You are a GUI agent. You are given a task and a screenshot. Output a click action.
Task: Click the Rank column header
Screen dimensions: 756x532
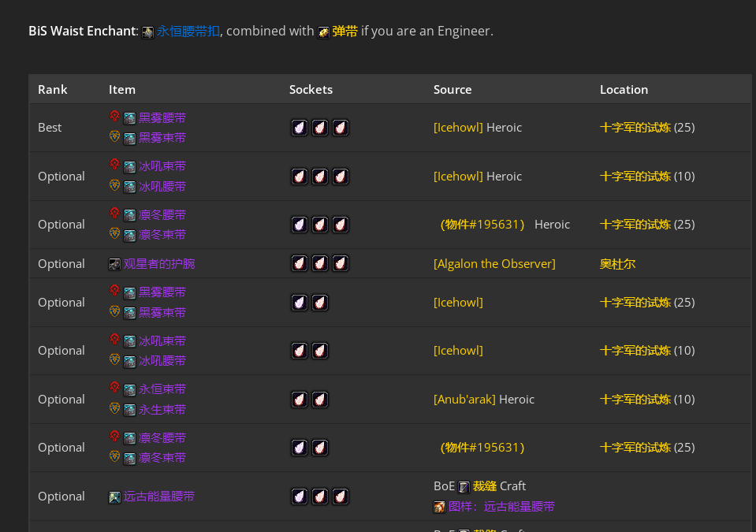click(x=53, y=90)
